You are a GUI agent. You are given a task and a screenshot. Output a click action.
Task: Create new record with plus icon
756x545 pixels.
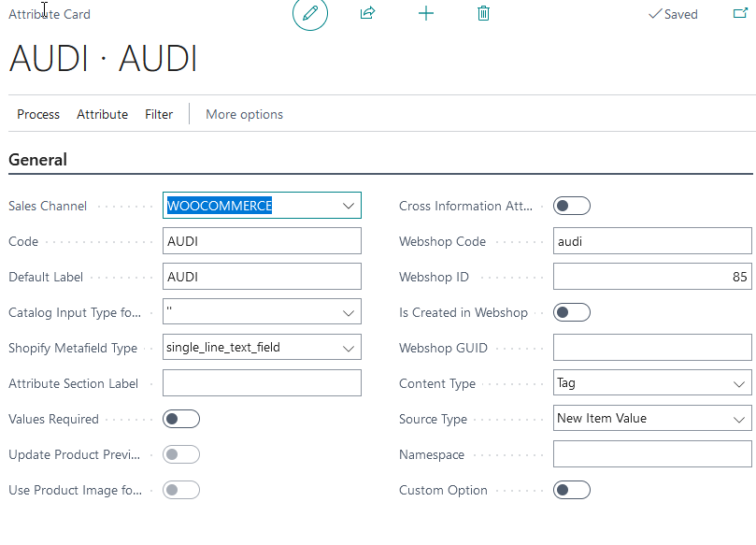[x=426, y=13]
